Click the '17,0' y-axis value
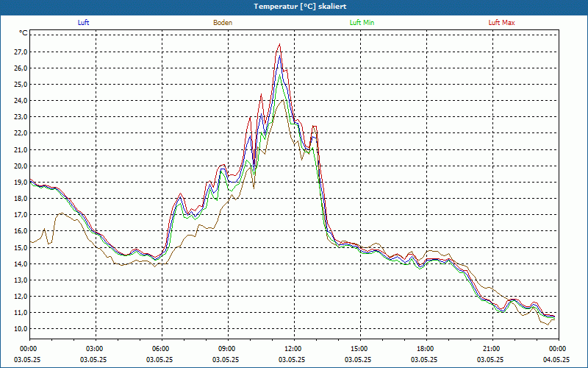The width and height of the screenshot is (588, 368). point(21,215)
